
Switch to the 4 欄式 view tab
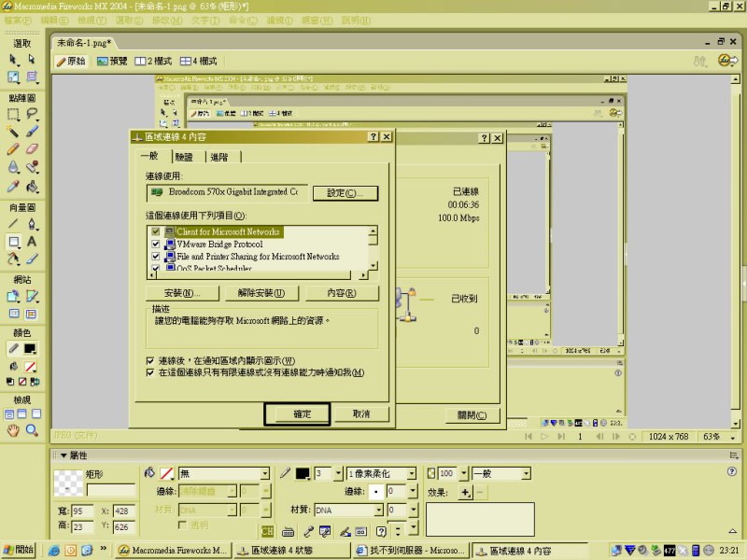pos(198,61)
